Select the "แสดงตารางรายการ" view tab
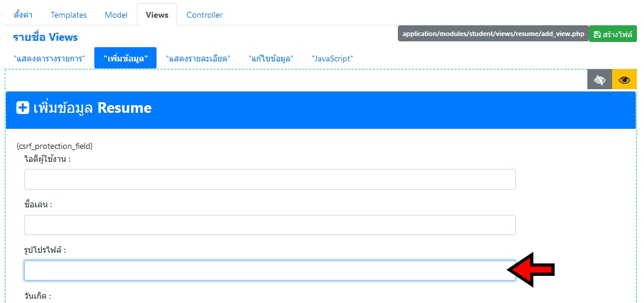Screen dimensions: 644x303 click(49, 58)
